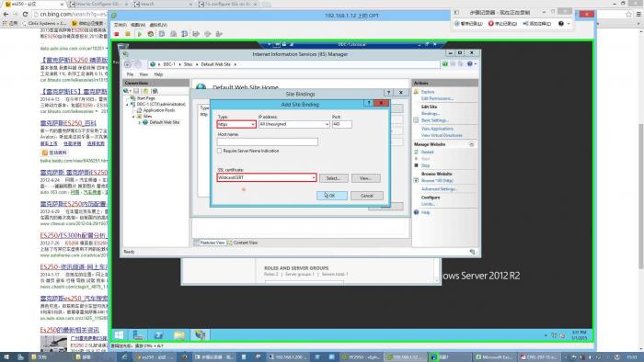Click the View... certificate button

[365, 178]
